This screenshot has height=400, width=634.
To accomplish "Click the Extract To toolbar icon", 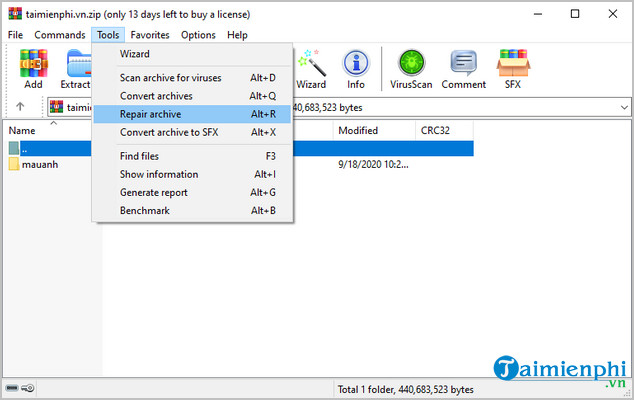I will tap(79, 63).
